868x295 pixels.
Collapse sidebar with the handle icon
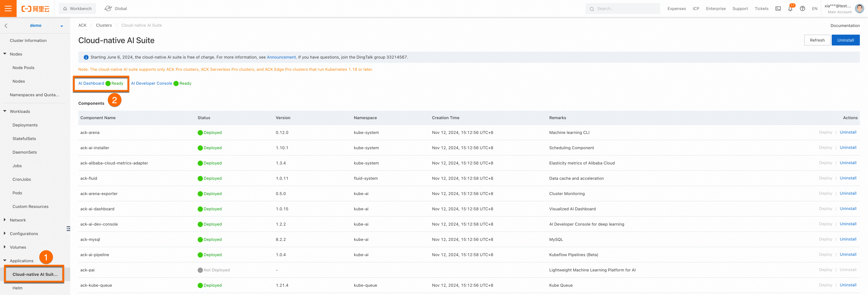68,229
